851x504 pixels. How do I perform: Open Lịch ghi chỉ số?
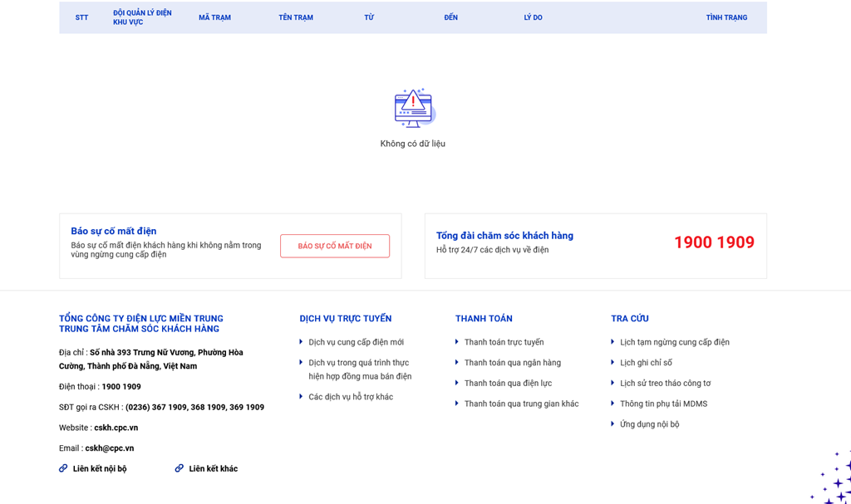[646, 363]
